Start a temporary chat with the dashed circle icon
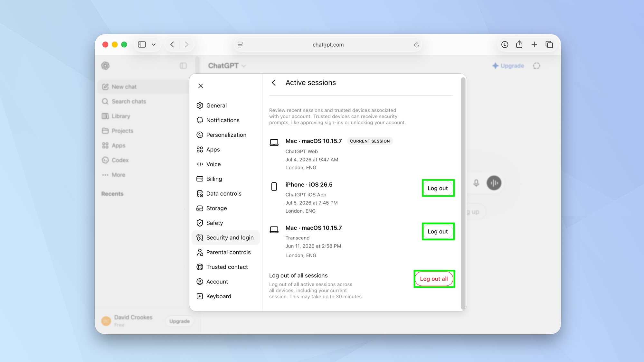 pyautogui.click(x=536, y=66)
